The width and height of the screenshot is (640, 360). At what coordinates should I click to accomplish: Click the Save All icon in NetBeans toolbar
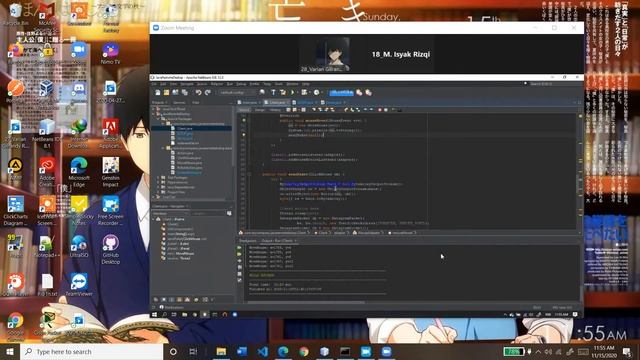tap(184, 93)
